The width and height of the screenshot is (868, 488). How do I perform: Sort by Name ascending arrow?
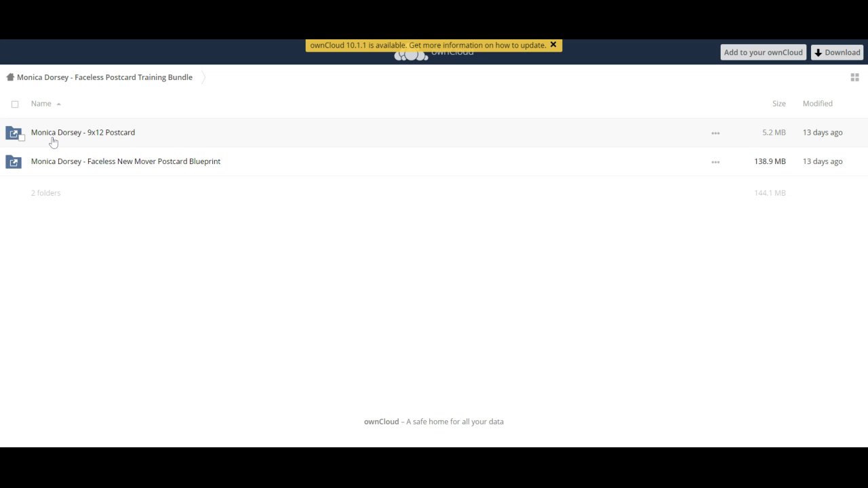click(x=58, y=104)
